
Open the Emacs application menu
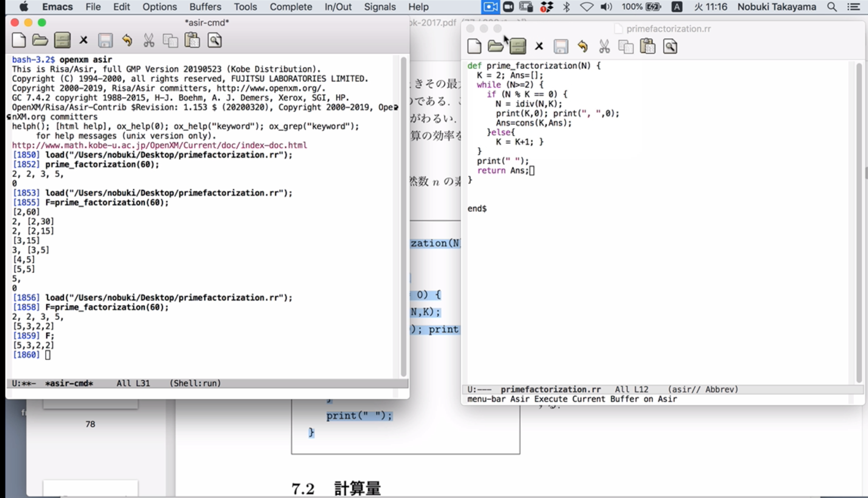[57, 7]
